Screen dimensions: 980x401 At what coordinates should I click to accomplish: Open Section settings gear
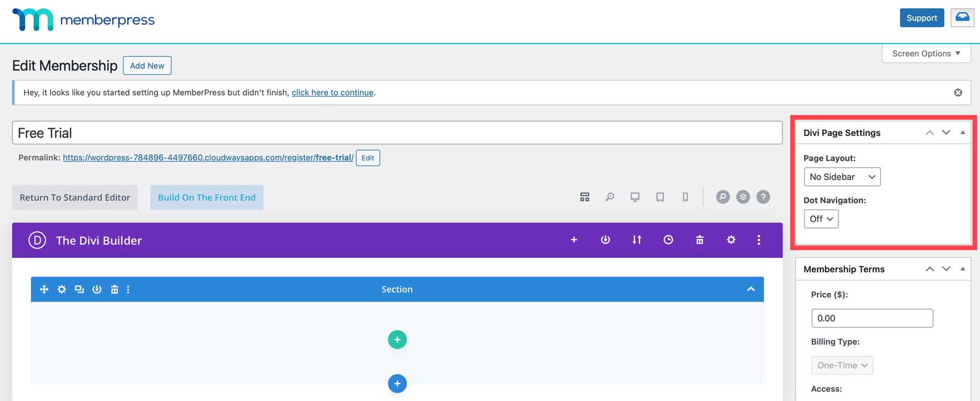click(62, 289)
